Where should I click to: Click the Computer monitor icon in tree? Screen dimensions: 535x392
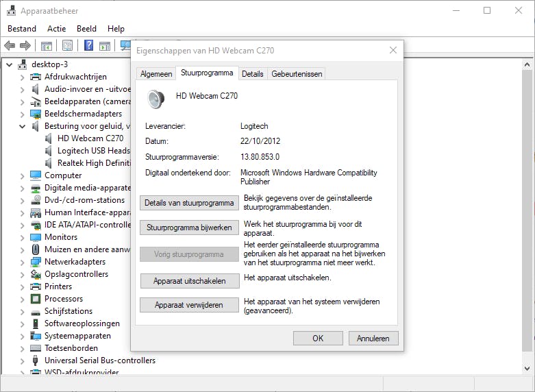pos(36,175)
